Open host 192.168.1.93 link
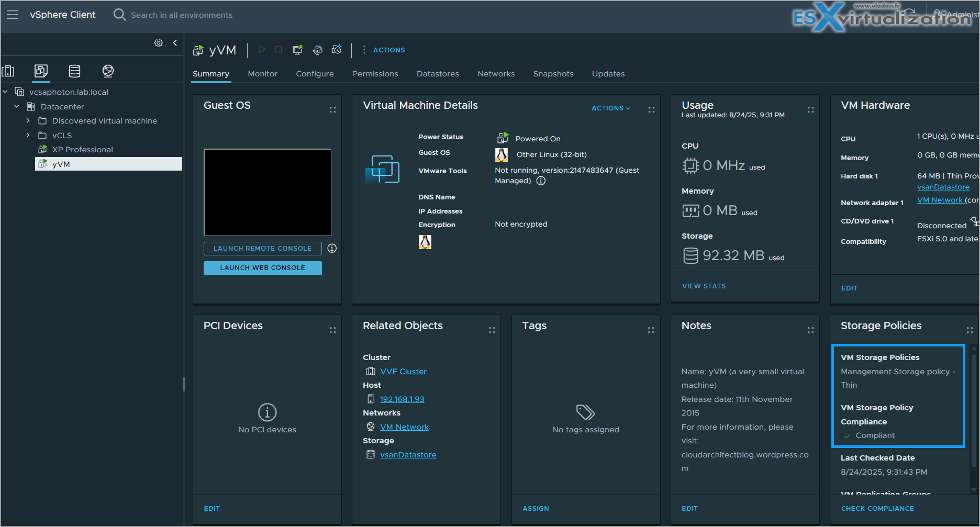The image size is (980, 527). click(402, 399)
